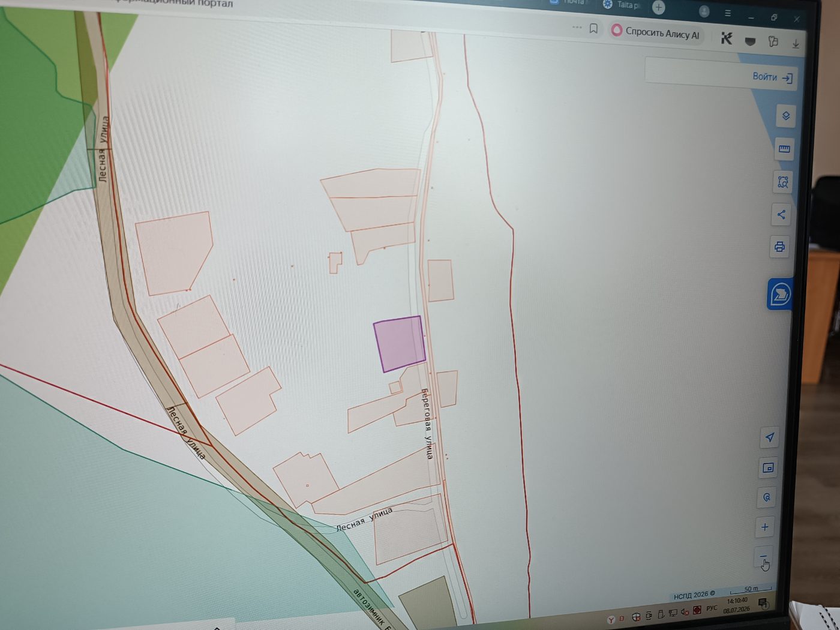Open Yandex Browser tray icon
Viewport: 840px width, 630px height.
click(x=611, y=620)
